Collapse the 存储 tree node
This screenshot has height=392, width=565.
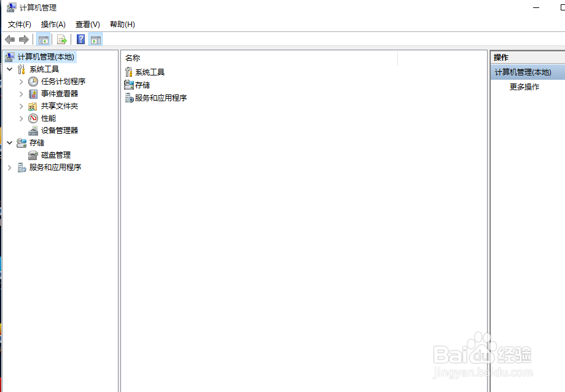(x=10, y=143)
